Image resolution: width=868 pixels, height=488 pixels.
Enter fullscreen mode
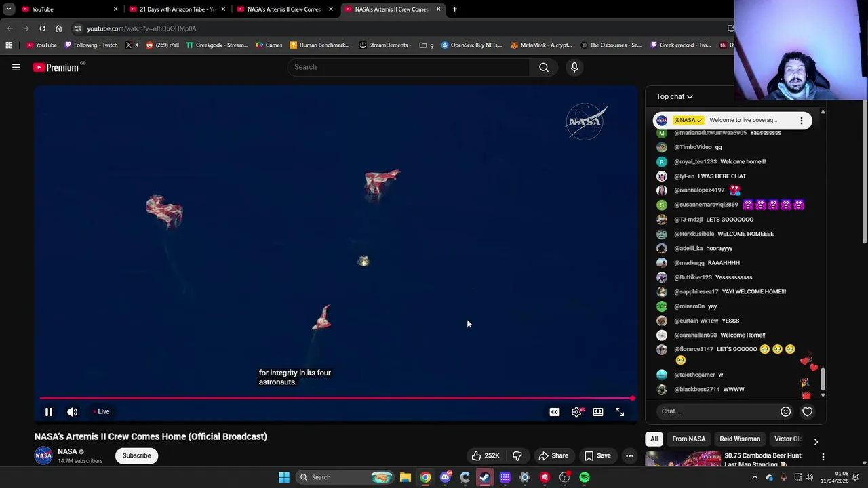pyautogui.click(x=620, y=411)
